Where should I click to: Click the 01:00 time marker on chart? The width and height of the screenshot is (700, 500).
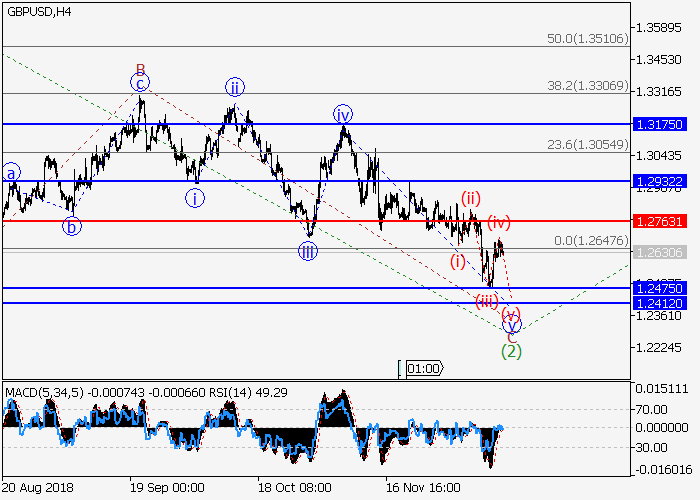(x=424, y=368)
